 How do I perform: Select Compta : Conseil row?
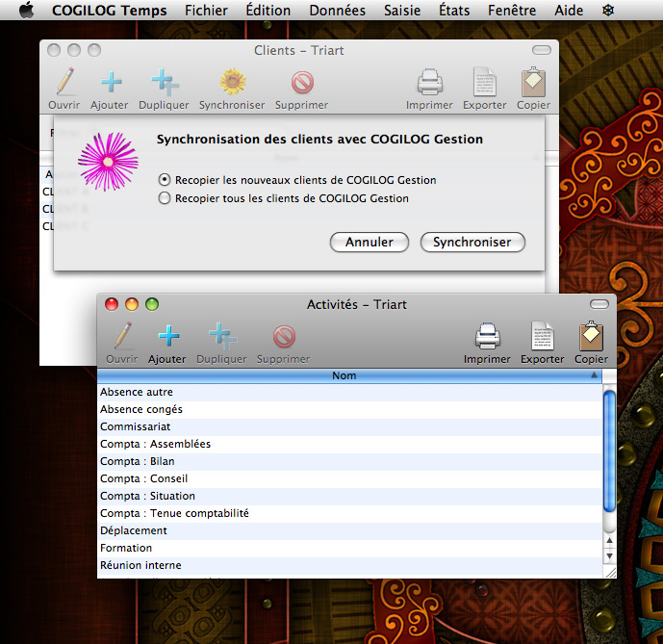click(349, 479)
